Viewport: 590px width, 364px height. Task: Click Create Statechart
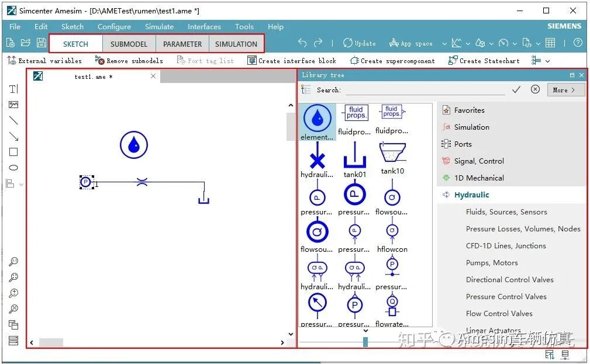[x=484, y=61]
